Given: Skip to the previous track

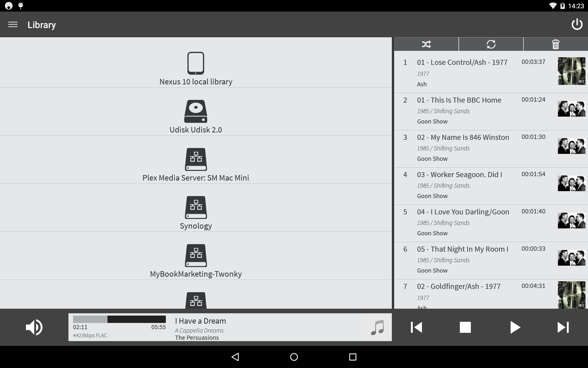Looking at the screenshot, I should 416,327.
